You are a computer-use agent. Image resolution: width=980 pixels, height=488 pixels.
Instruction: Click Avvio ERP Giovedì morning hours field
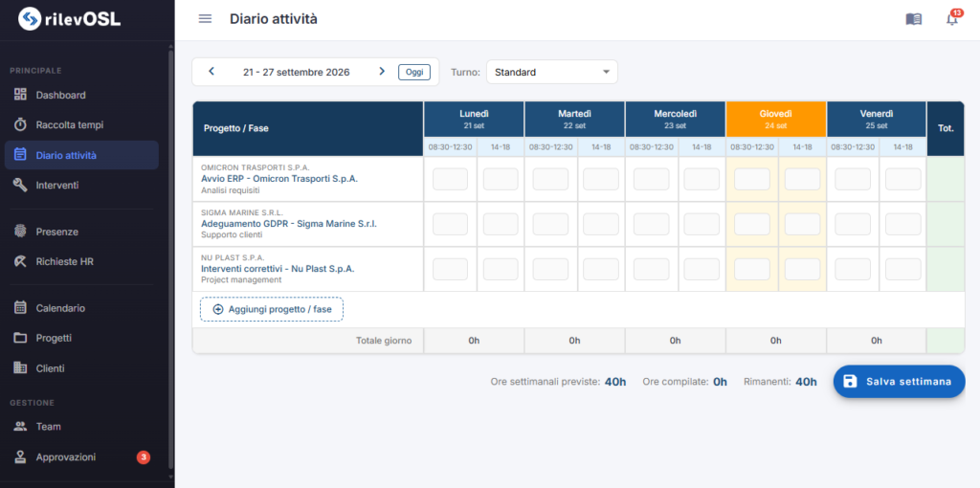pos(752,179)
